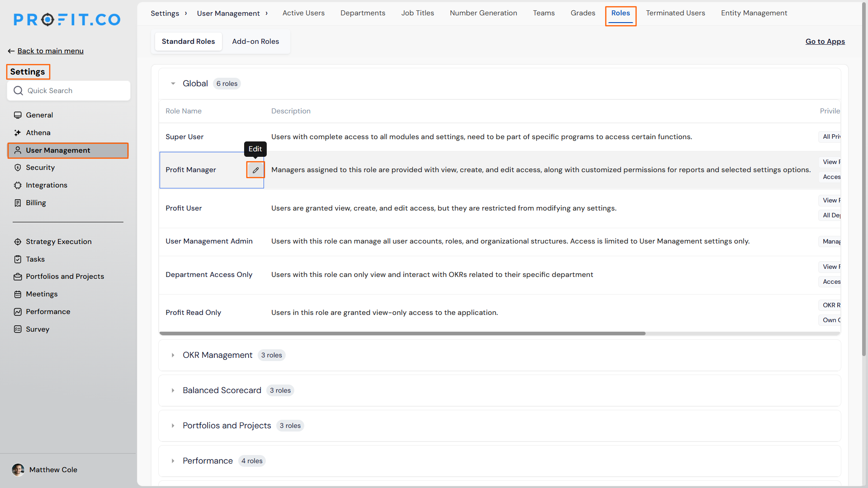Click User Management in the breadcrumb
Viewport: 868px width, 488px height.
(228, 14)
